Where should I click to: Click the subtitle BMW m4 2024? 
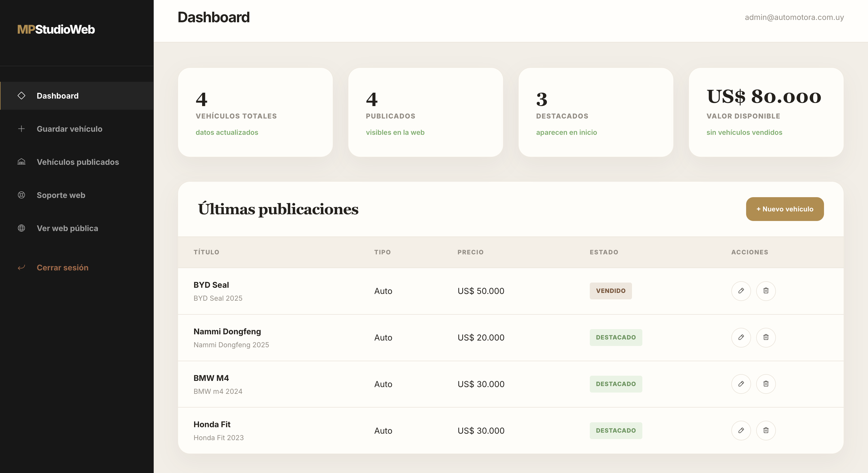pyautogui.click(x=218, y=391)
